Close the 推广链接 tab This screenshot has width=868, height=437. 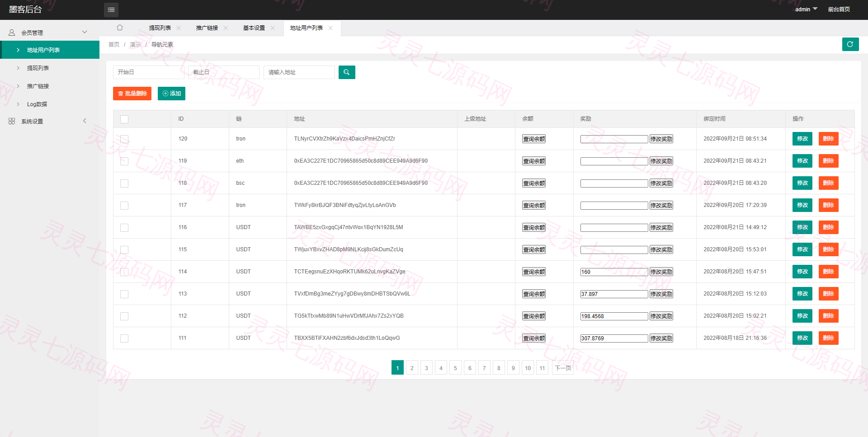(226, 28)
